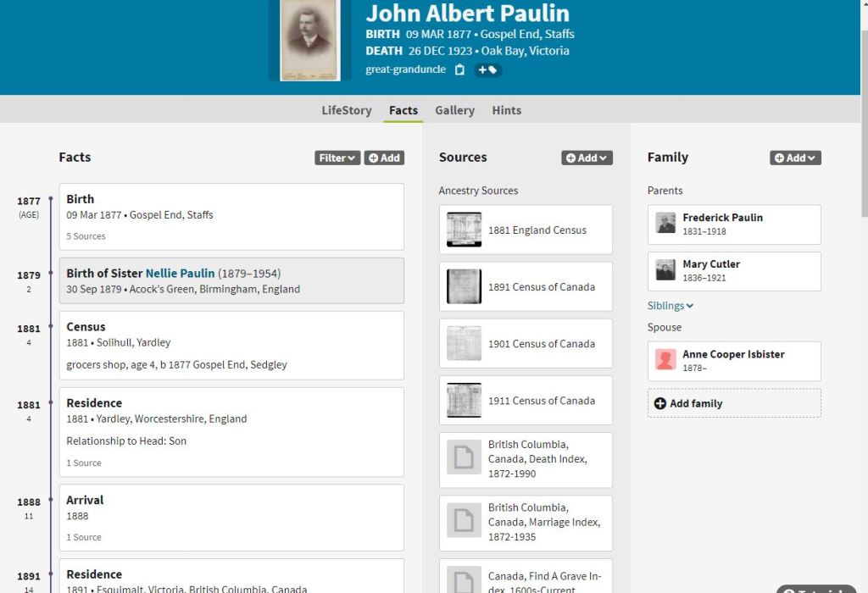Click the clipboard notes icon beside great-granduncle
The image size is (868, 593).
coord(459,70)
